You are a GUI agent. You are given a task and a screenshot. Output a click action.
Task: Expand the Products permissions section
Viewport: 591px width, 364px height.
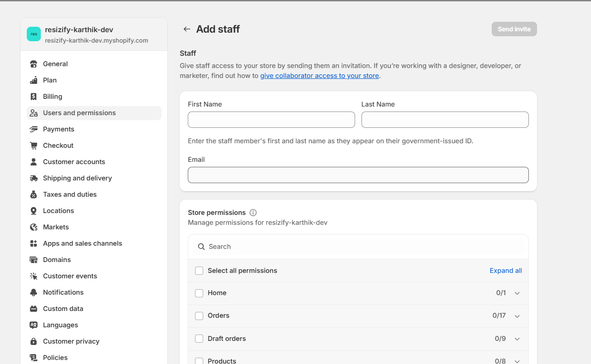pos(517,361)
